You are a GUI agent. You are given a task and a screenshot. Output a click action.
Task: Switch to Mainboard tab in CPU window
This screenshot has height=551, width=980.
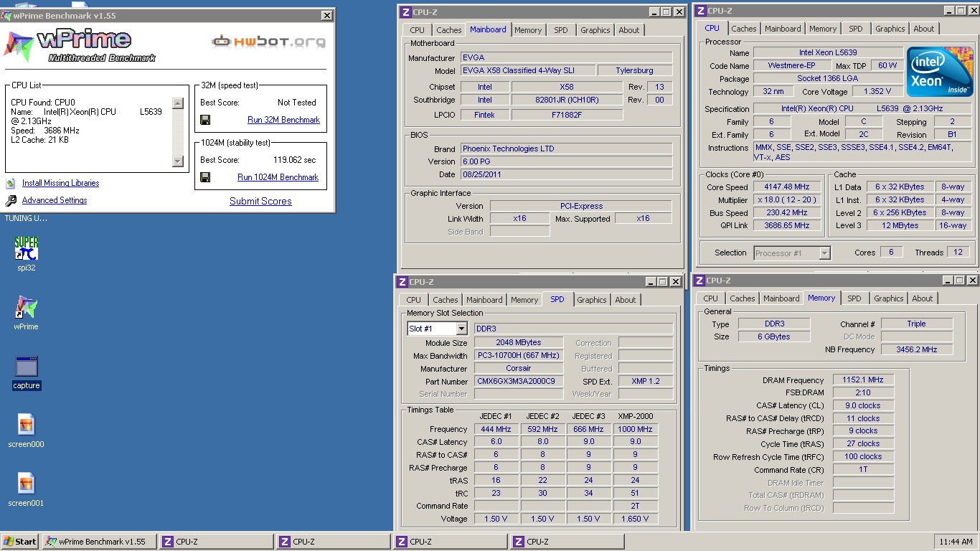tap(783, 29)
